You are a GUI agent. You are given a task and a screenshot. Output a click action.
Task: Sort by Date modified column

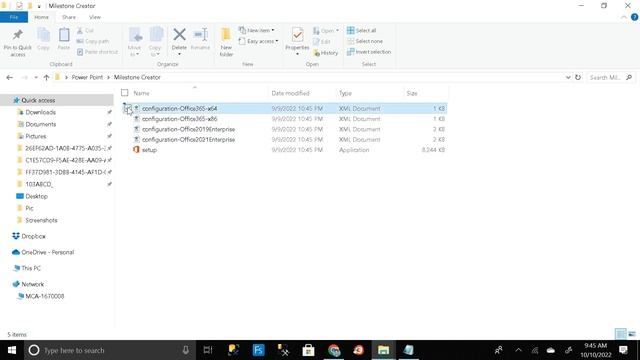[x=291, y=93]
